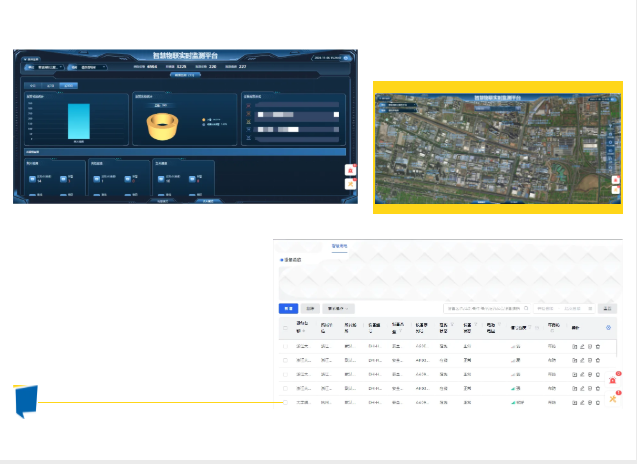This screenshot has height=464, width=637.
Task: Click the blue add button above the table
Action: [x=288, y=309]
